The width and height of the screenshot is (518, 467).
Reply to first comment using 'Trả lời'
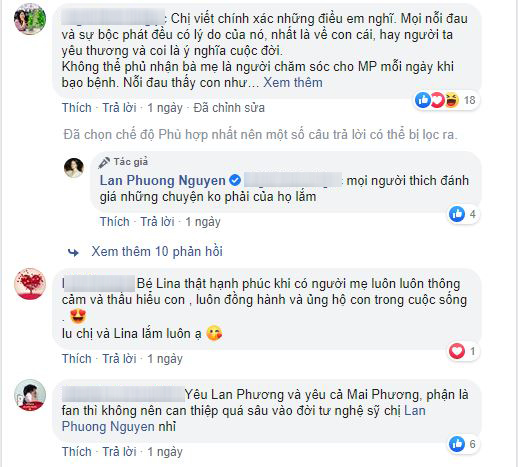(119, 108)
